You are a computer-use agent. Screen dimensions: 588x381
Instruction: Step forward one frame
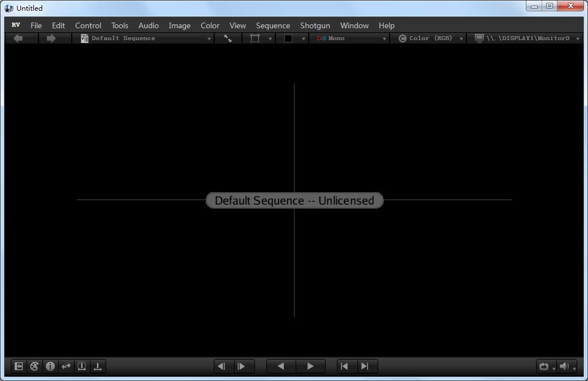[x=241, y=366]
